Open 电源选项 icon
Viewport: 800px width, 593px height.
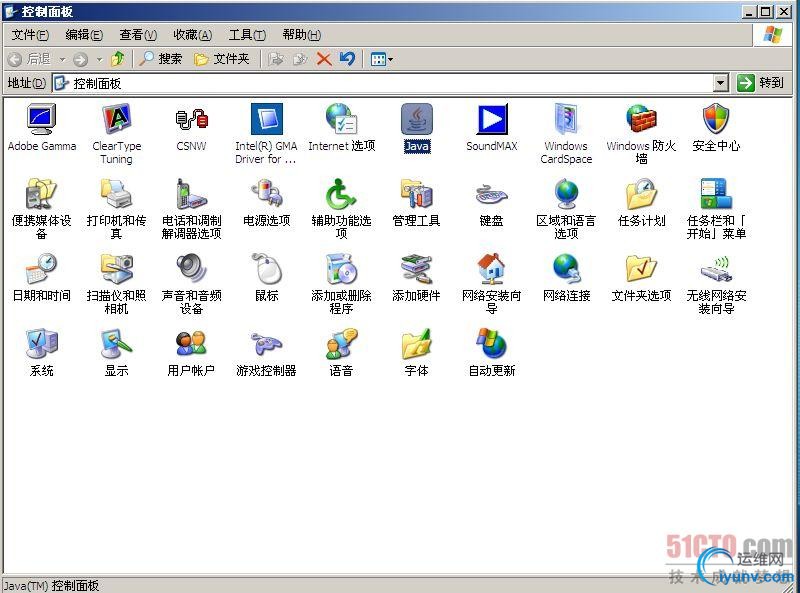pyautogui.click(x=266, y=194)
